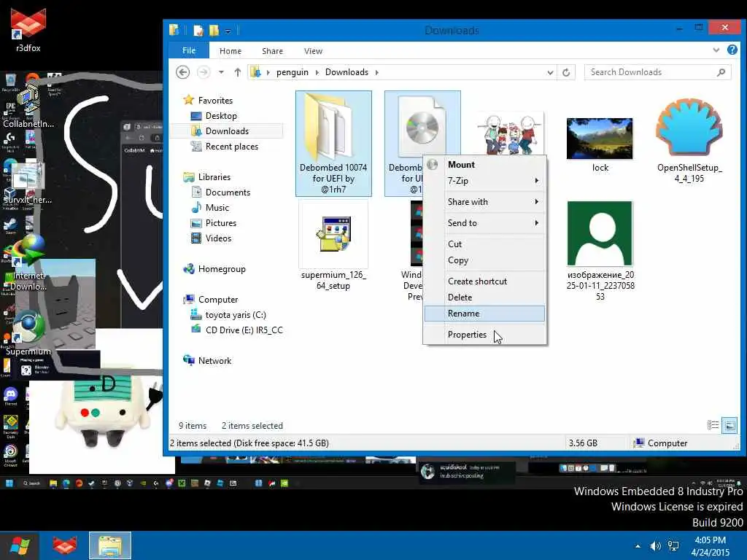747x560 pixels.
Task: Expand the ribbon with the chevron
Action: click(716, 50)
